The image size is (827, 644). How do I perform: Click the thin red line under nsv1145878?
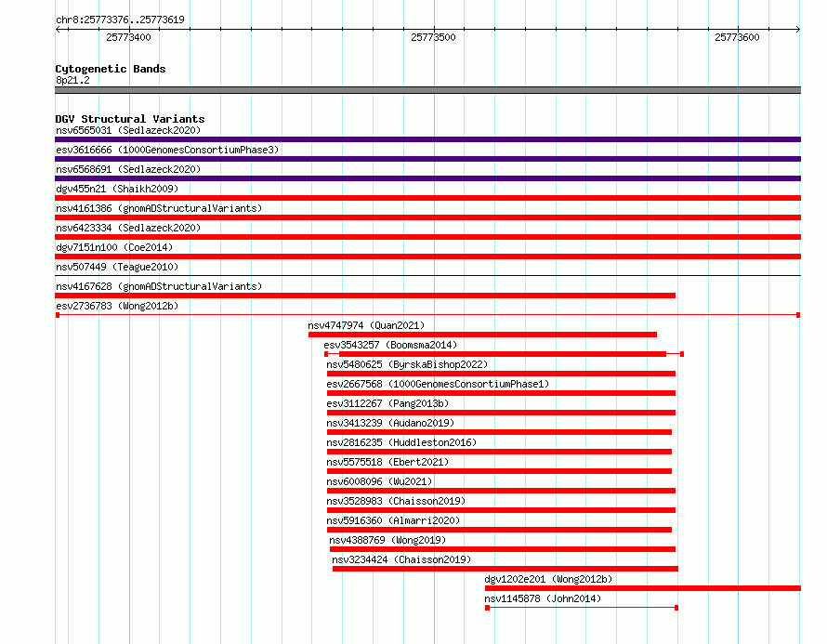(582, 608)
